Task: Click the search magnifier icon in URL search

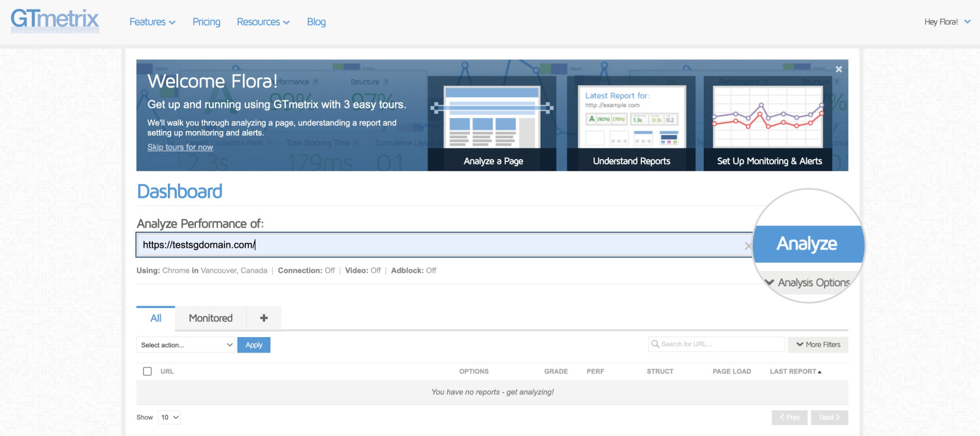Action: [655, 344]
